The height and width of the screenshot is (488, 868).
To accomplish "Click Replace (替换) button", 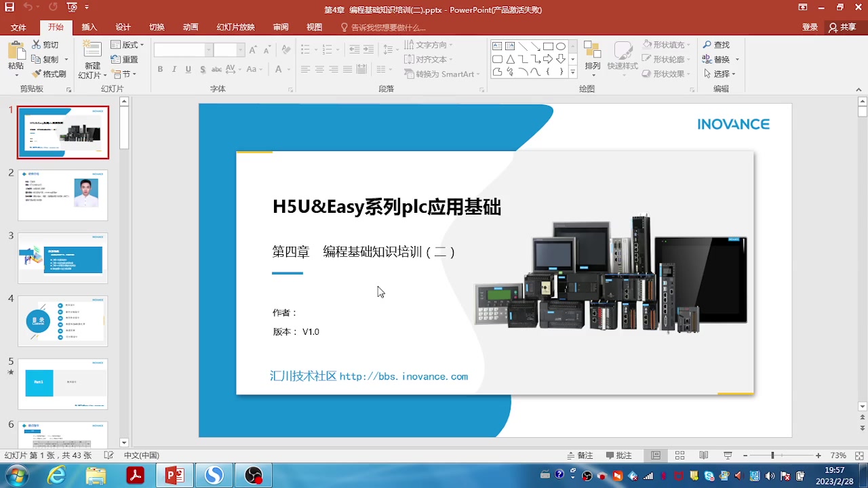I will click(x=721, y=60).
